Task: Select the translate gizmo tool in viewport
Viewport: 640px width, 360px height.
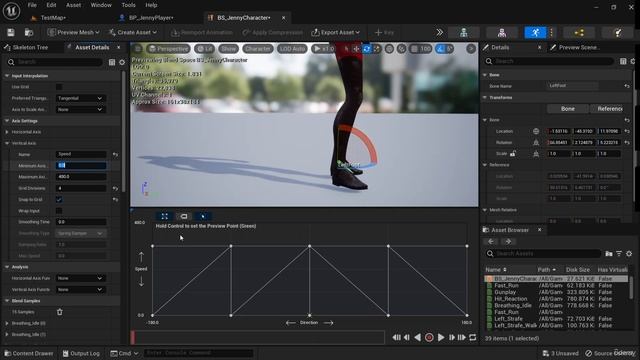Action: tap(356, 49)
